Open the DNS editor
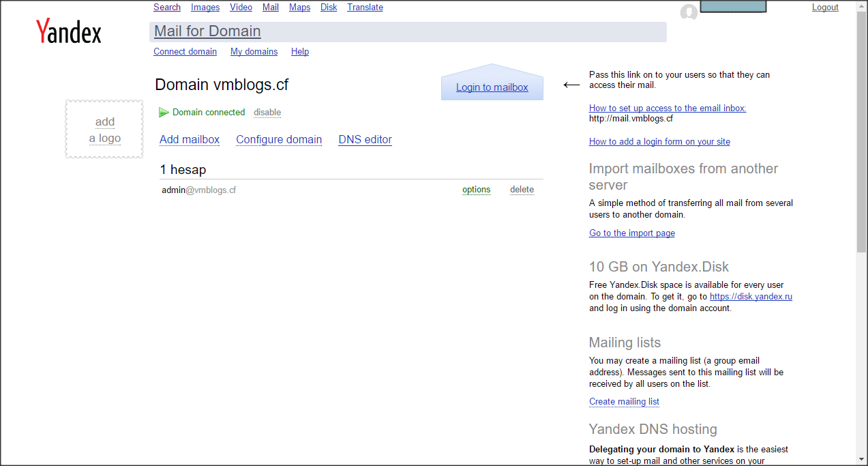The image size is (868, 466). (365, 140)
